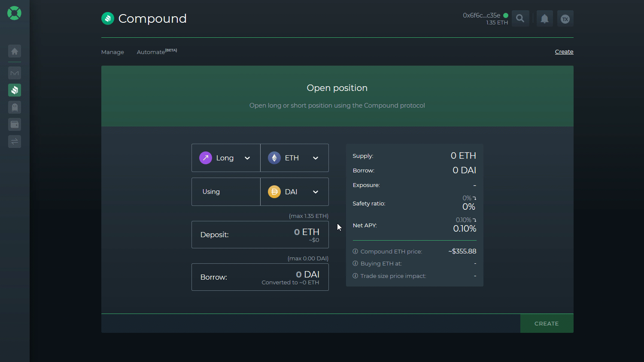Click the Borrow summary value "0 DAI"
644x362 pixels.
click(x=464, y=170)
